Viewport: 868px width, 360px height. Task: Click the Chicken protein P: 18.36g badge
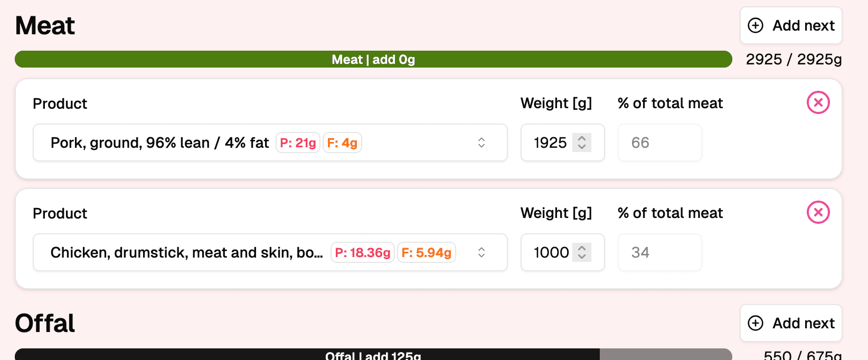(363, 252)
